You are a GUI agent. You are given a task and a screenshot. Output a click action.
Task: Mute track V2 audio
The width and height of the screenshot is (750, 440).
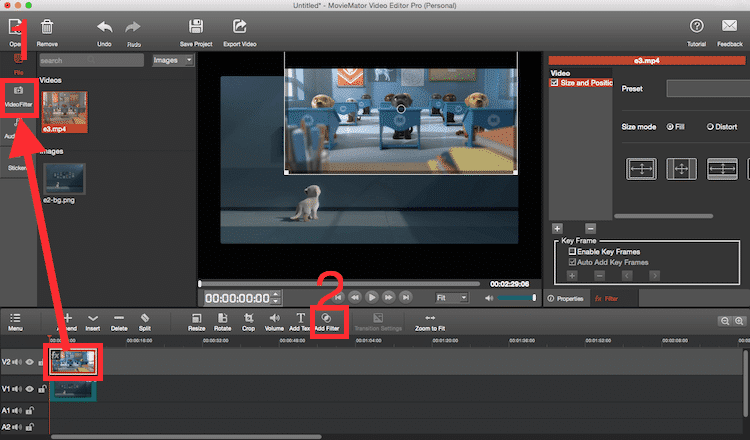[17, 362]
